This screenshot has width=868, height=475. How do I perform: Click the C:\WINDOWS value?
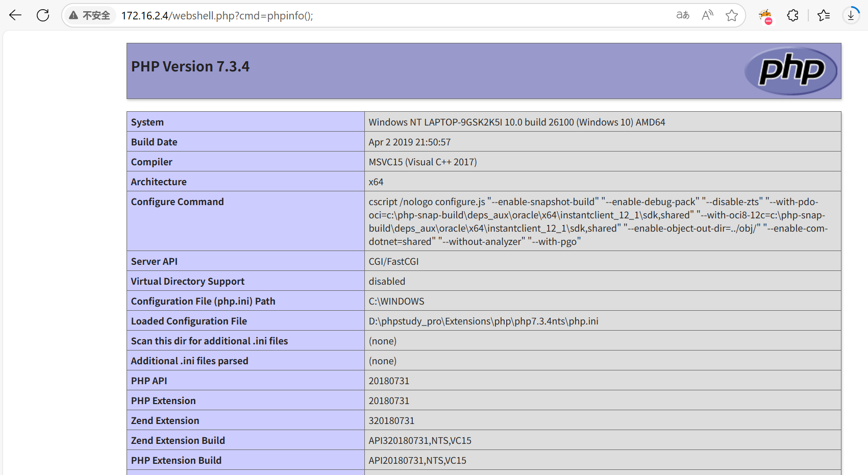[396, 301]
